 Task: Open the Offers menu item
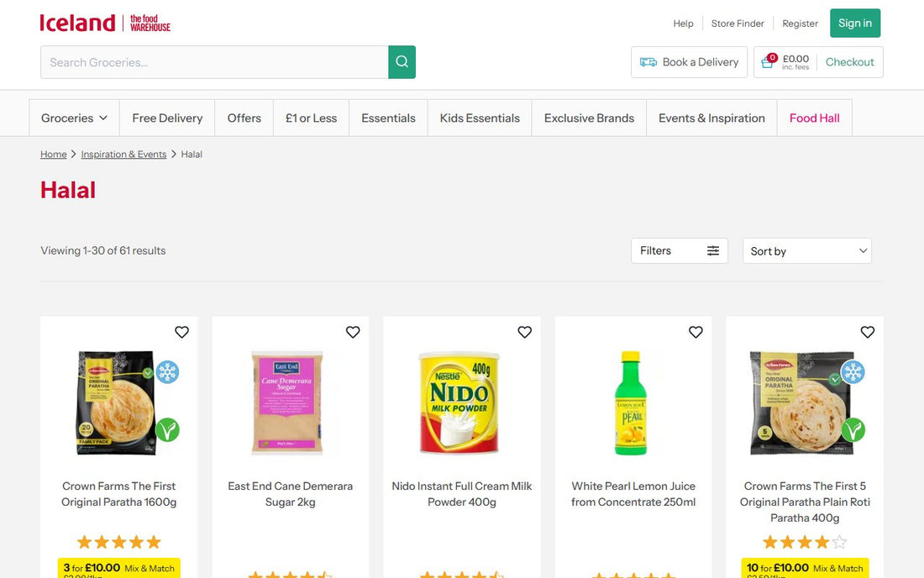pos(244,118)
